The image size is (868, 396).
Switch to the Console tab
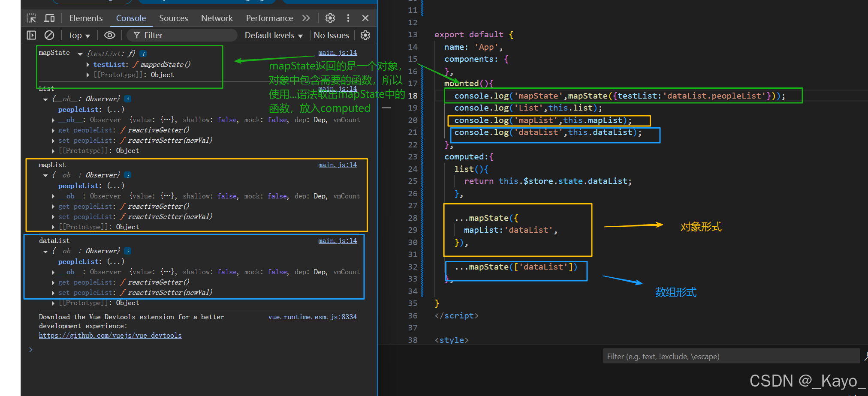(x=131, y=18)
